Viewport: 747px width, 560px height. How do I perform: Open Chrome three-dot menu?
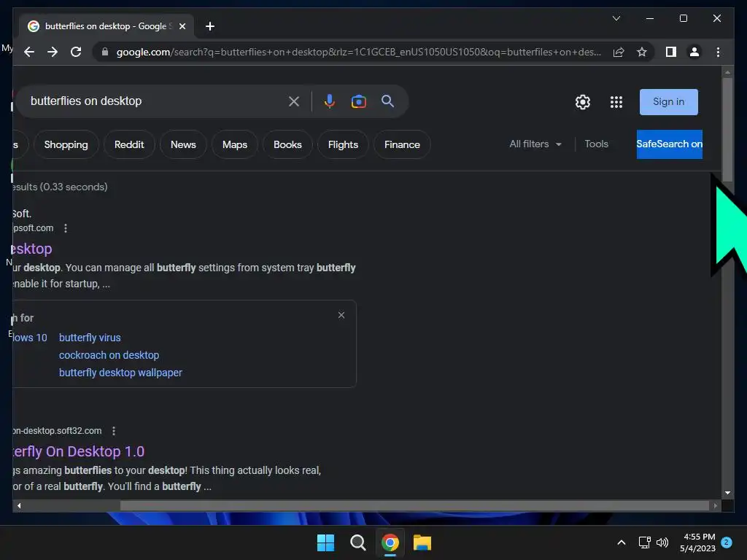coord(718,52)
